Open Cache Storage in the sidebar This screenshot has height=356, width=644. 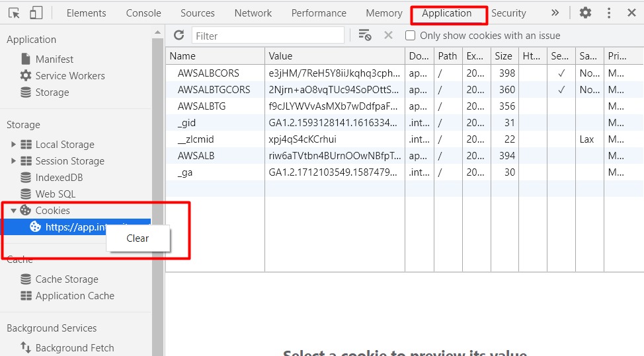tap(66, 279)
